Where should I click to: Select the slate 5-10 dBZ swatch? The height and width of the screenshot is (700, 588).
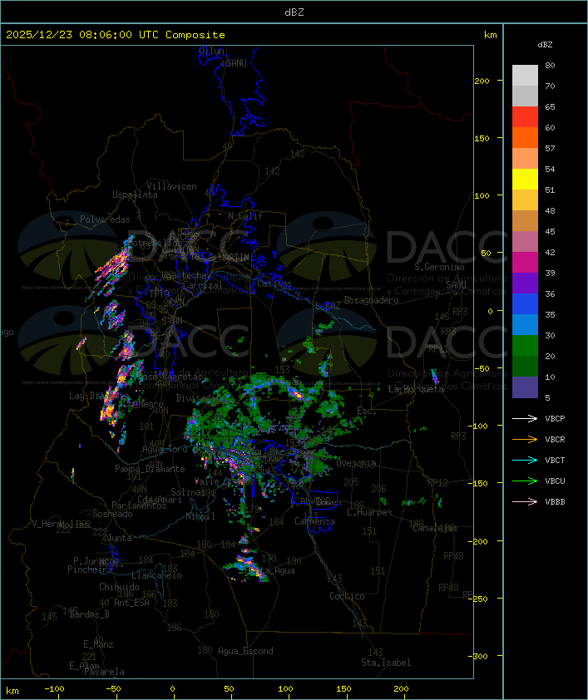coord(525,387)
